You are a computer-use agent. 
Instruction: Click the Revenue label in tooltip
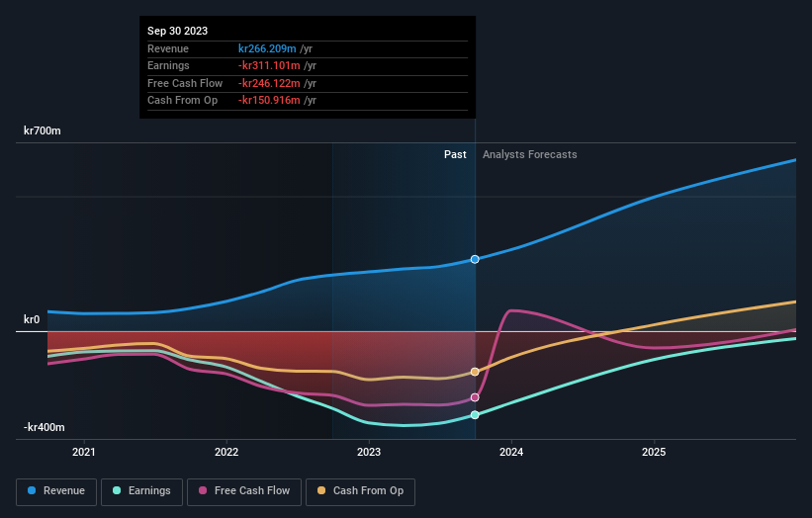(x=168, y=48)
